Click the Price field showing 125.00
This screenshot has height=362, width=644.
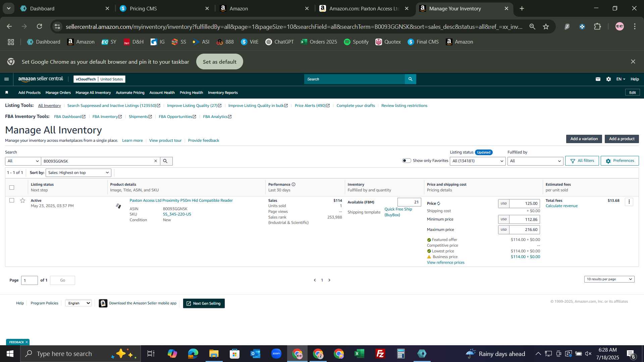525,203
